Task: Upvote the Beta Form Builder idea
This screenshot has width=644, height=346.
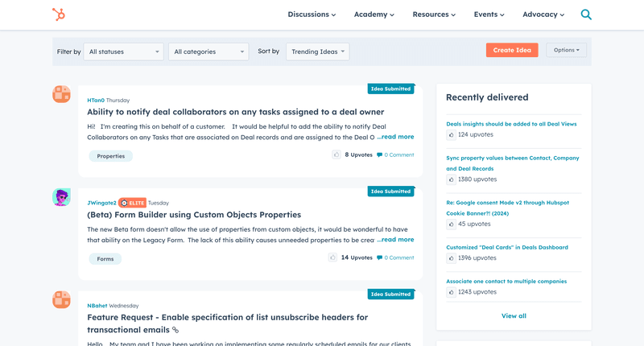Action: pos(332,257)
